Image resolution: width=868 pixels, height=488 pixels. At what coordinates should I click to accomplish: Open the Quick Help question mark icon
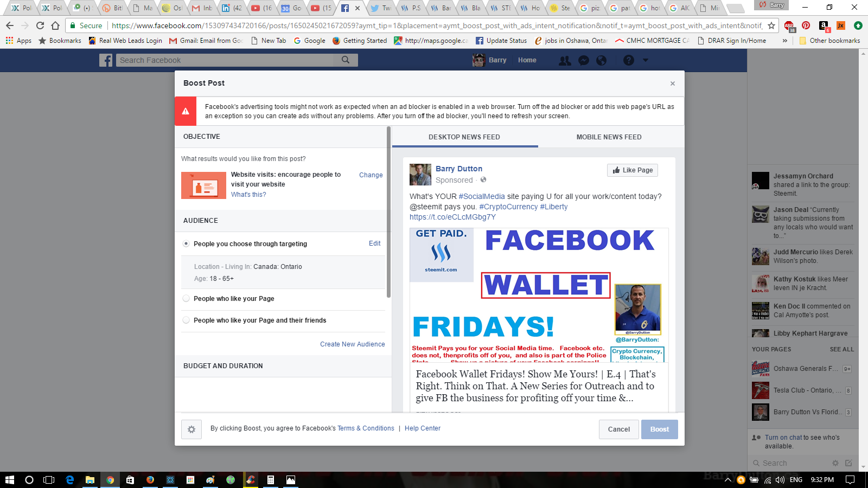click(x=629, y=60)
